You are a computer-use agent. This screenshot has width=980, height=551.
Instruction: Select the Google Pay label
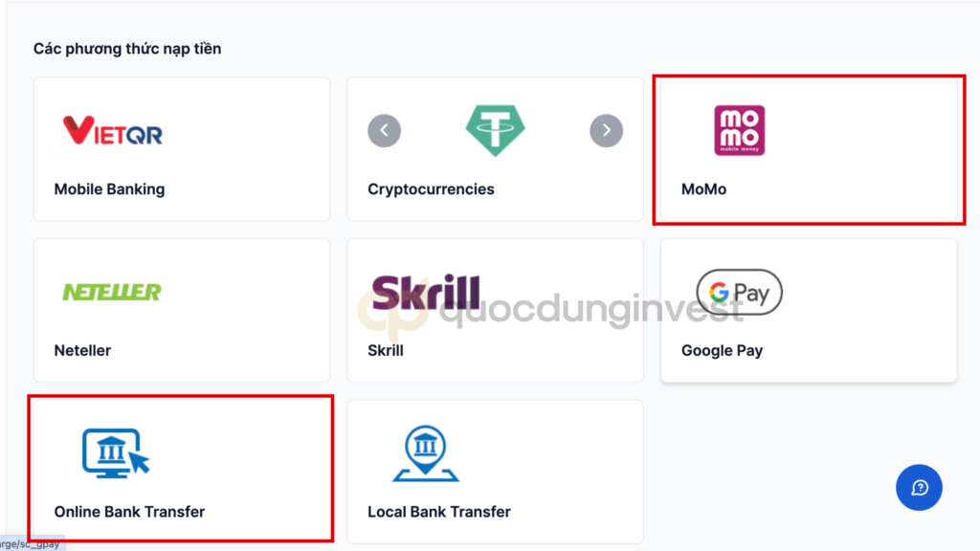(x=722, y=350)
